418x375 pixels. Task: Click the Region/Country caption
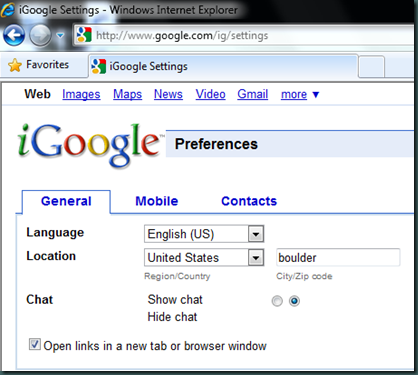[177, 276]
